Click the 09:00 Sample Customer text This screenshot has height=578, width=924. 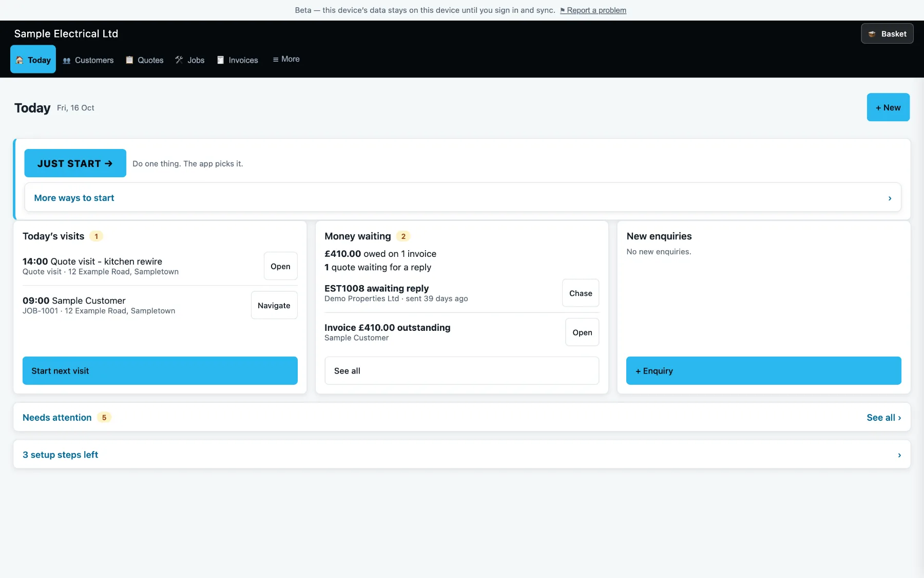point(74,301)
